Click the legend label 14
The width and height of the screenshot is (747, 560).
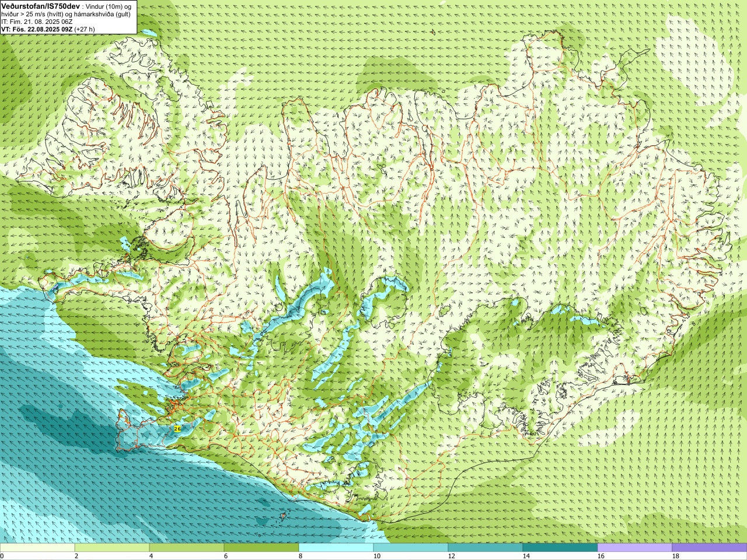526,556
